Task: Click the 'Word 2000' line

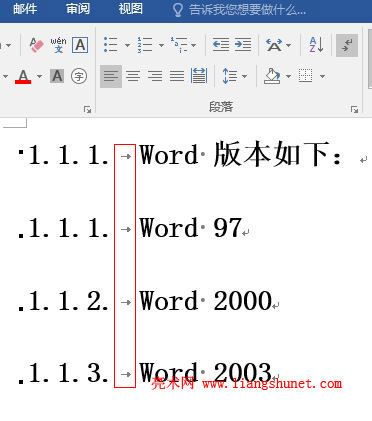Action: coord(206,301)
